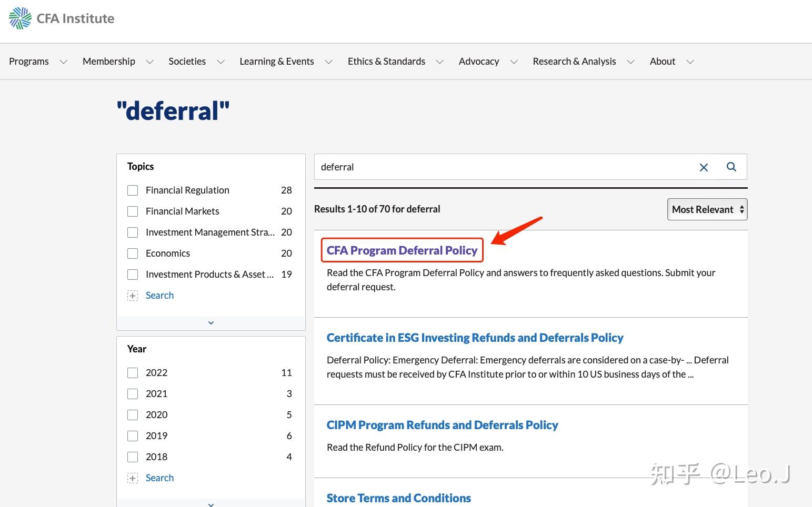Click 'Read the Refund Policy for the CIPM exam.'
The height and width of the screenshot is (507, 812).
pos(415,448)
